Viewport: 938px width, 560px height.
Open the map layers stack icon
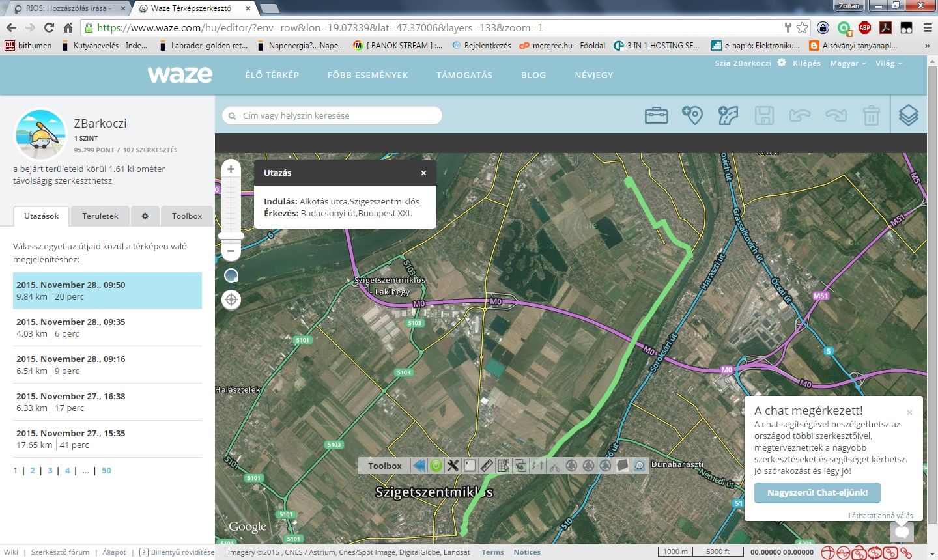(x=909, y=116)
